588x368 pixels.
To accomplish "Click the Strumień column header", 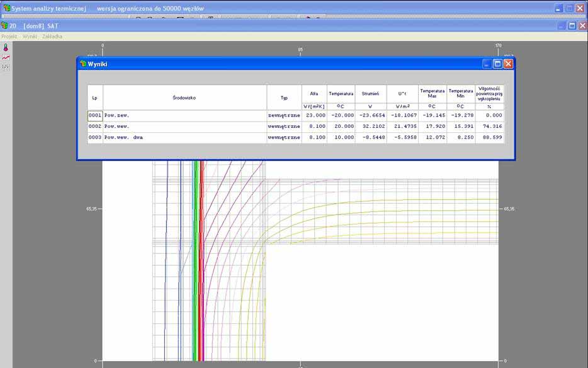I will [371, 94].
